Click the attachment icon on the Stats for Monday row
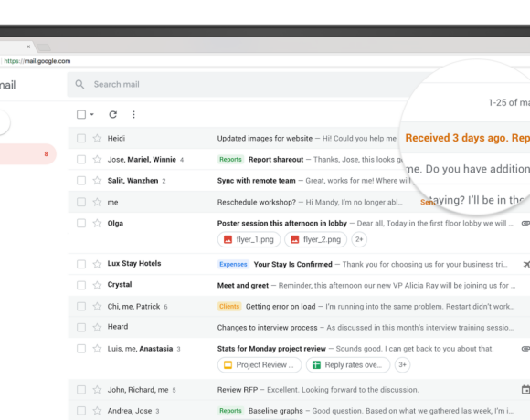 point(525,349)
